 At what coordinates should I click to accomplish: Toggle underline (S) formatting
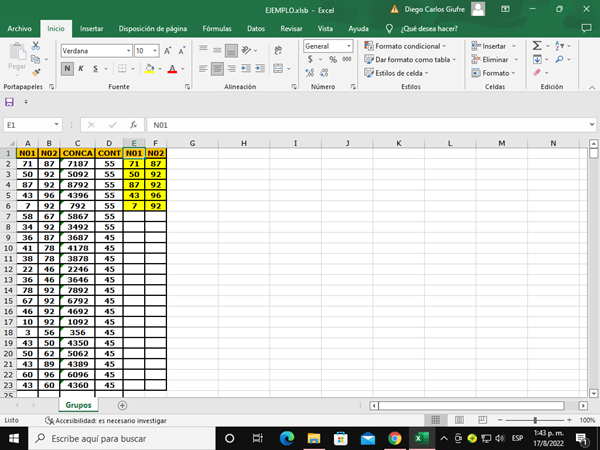point(94,69)
